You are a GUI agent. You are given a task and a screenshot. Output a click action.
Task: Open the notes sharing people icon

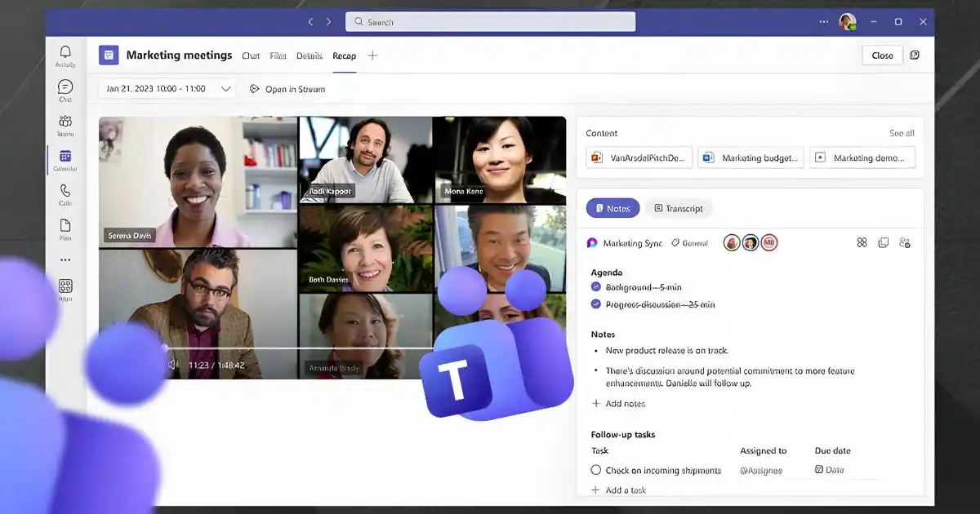tap(904, 243)
